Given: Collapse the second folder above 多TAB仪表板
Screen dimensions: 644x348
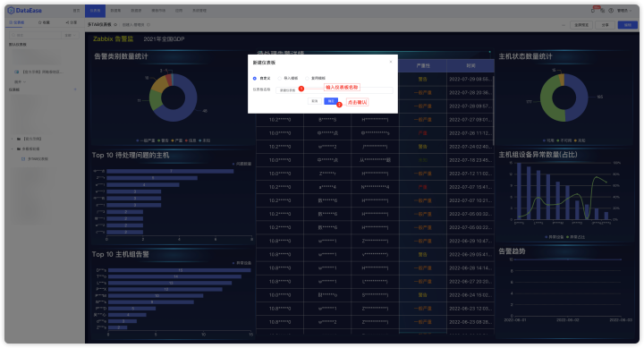Looking at the screenshot, I should coord(12,149).
